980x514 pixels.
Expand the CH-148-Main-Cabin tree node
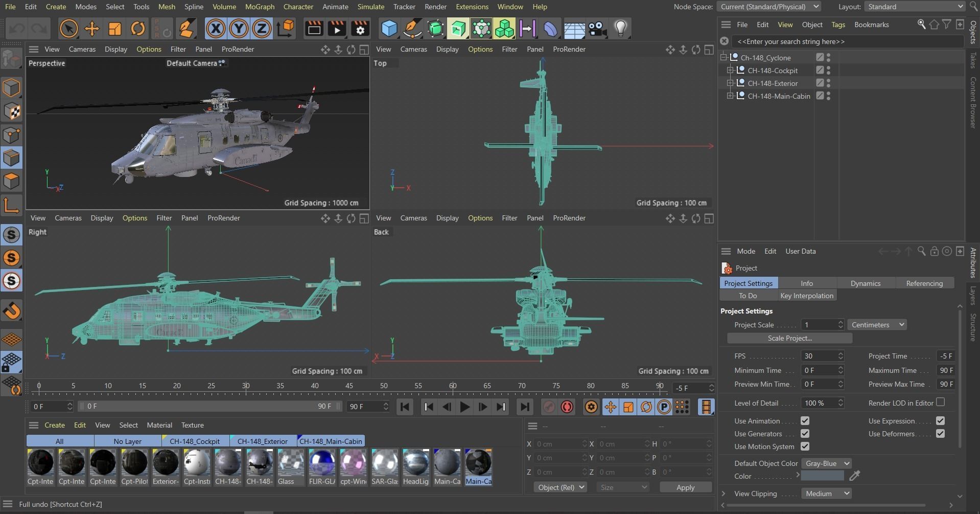click(730, 96)
